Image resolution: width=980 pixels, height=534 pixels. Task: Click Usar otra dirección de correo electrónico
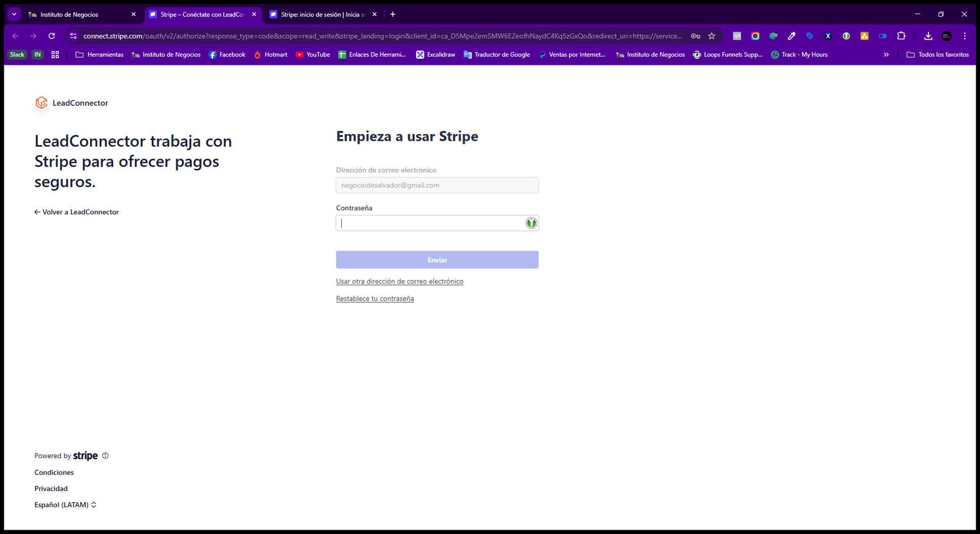pyautogui.click(x=399, y=282)
